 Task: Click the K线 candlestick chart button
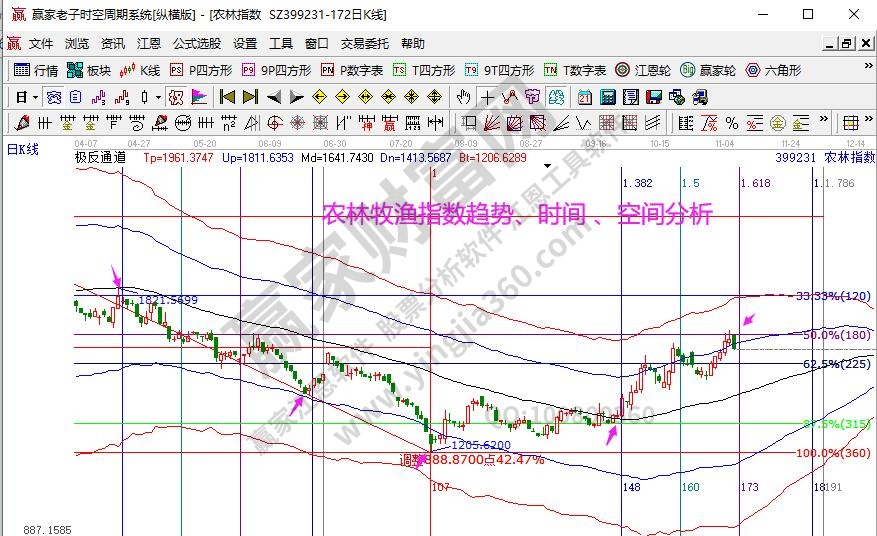[x=139, y=70]
